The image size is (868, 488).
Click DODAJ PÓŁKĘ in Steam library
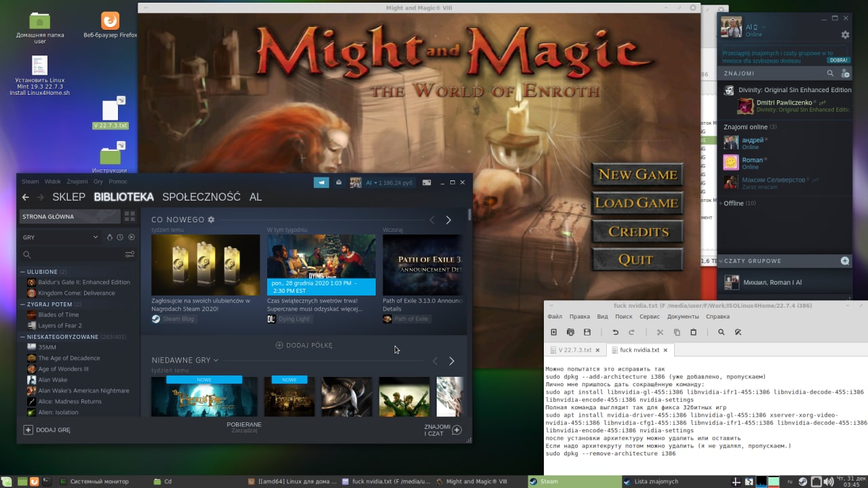click(304, 346)
